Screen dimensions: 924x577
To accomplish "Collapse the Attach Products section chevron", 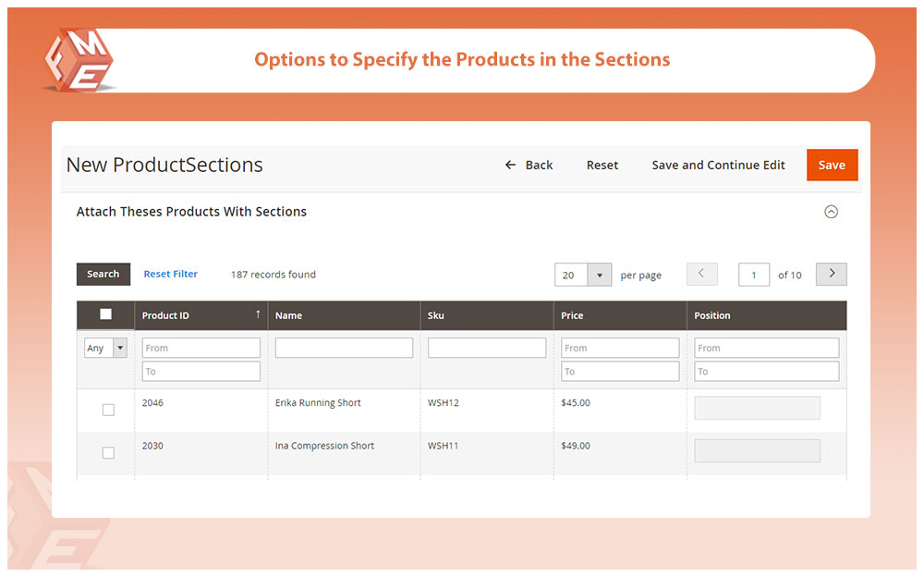I will pyautogui.click(x=831, y=212).
